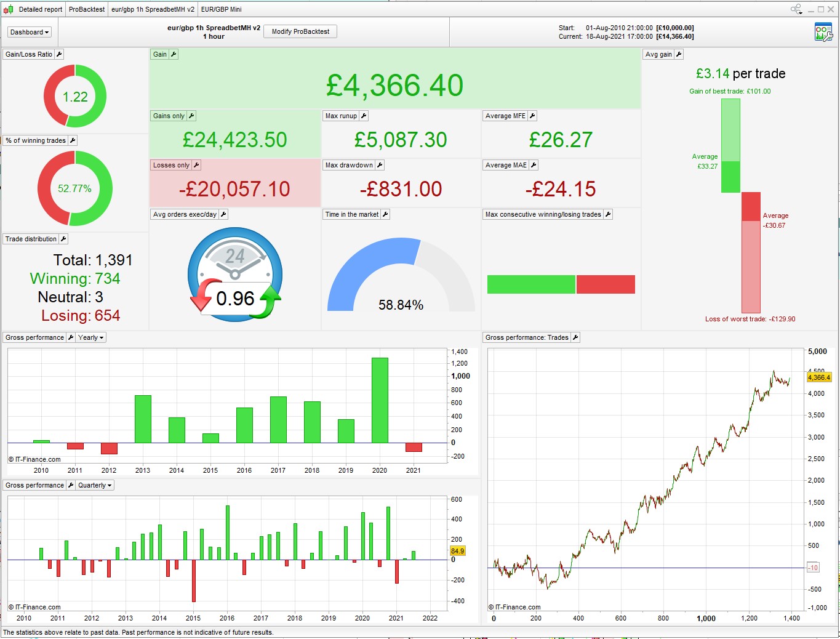840x639 pixels.
Task: Click the Avg gain wrench icon
Action: pyautogui.click(x=679, y=54)
